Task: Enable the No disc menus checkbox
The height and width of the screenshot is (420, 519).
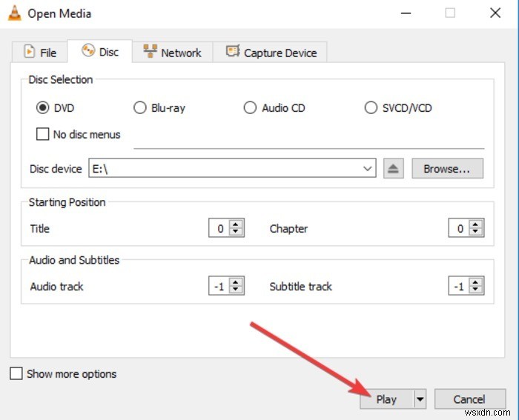Action: (x=42, y=134)
